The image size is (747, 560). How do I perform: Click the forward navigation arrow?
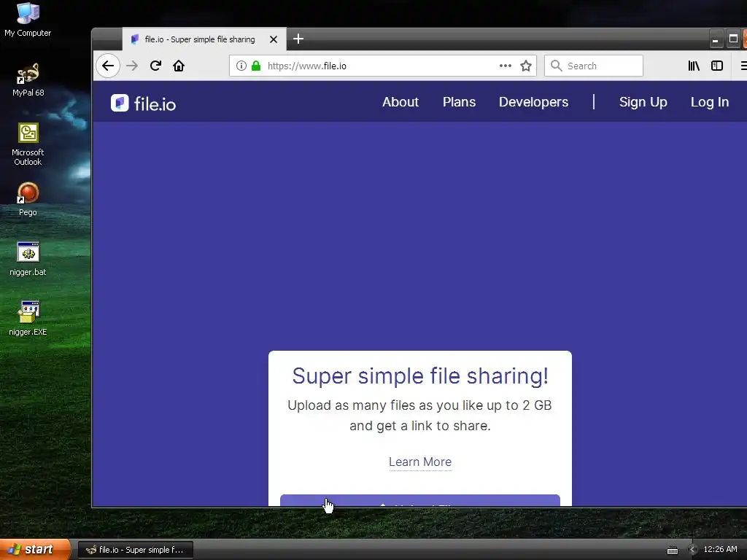click(x=132, y=66)
